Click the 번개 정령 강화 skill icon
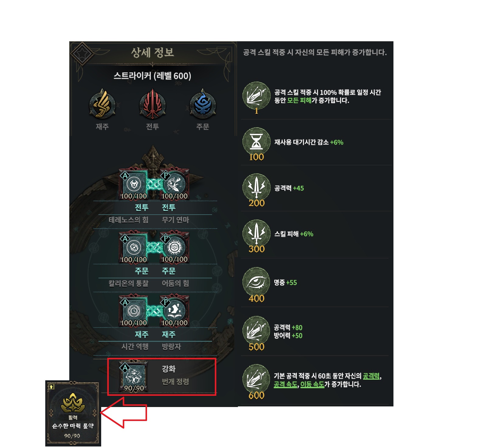 coord(134,377)
